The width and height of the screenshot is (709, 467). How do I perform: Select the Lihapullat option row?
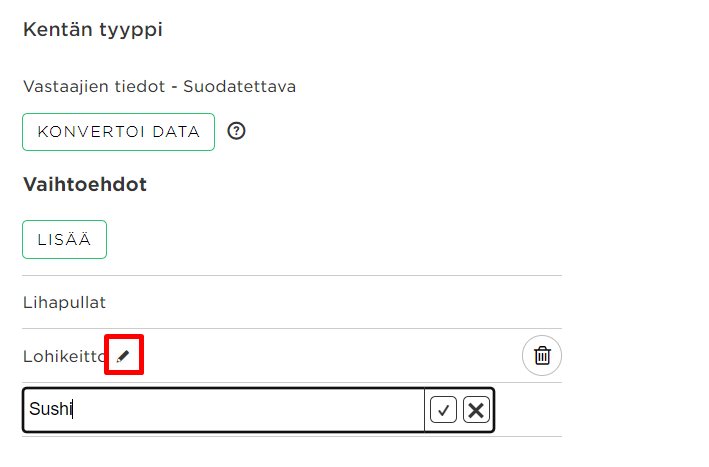[292, 302]
